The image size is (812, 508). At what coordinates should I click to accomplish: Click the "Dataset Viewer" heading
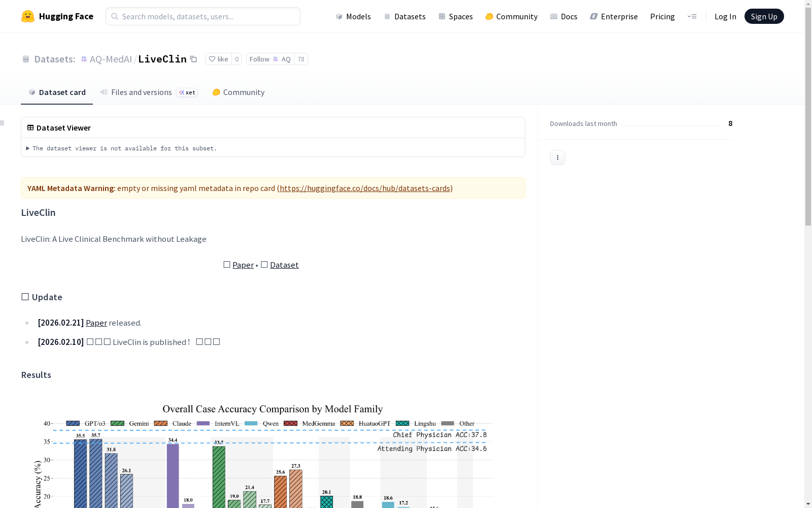[x=63, y=128]
